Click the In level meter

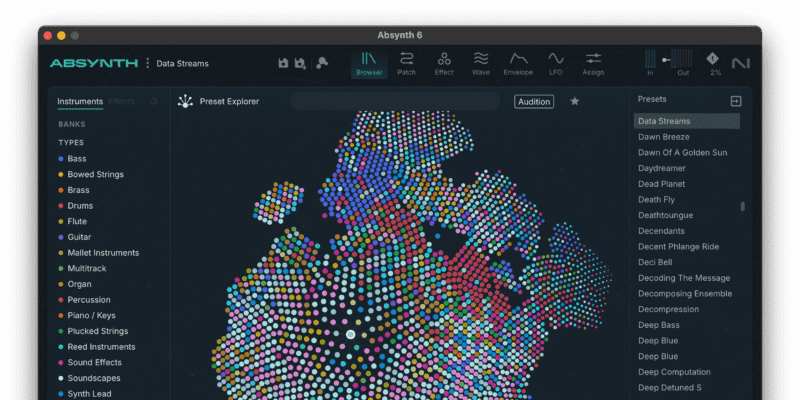tap(650, 58)
